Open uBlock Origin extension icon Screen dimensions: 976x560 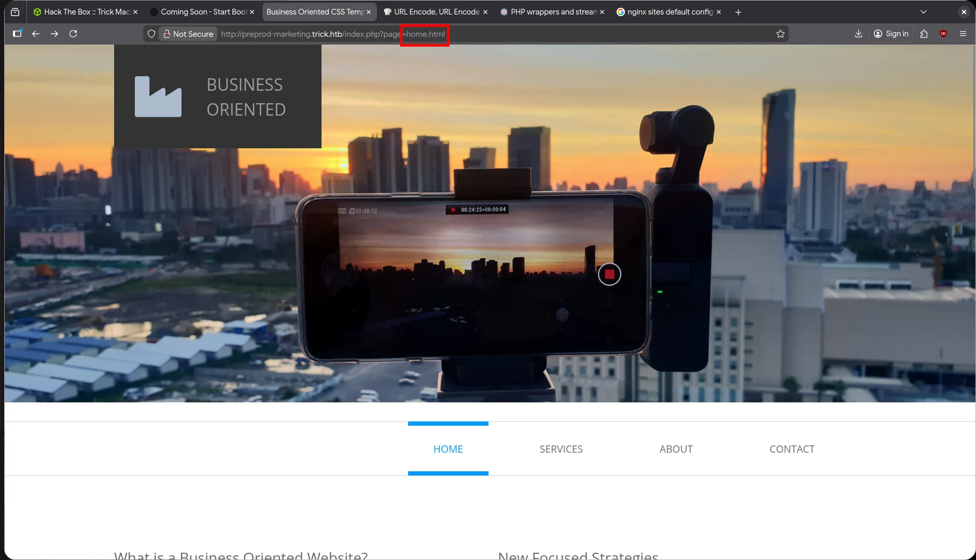pyautogui.click(x=943, y=34)
